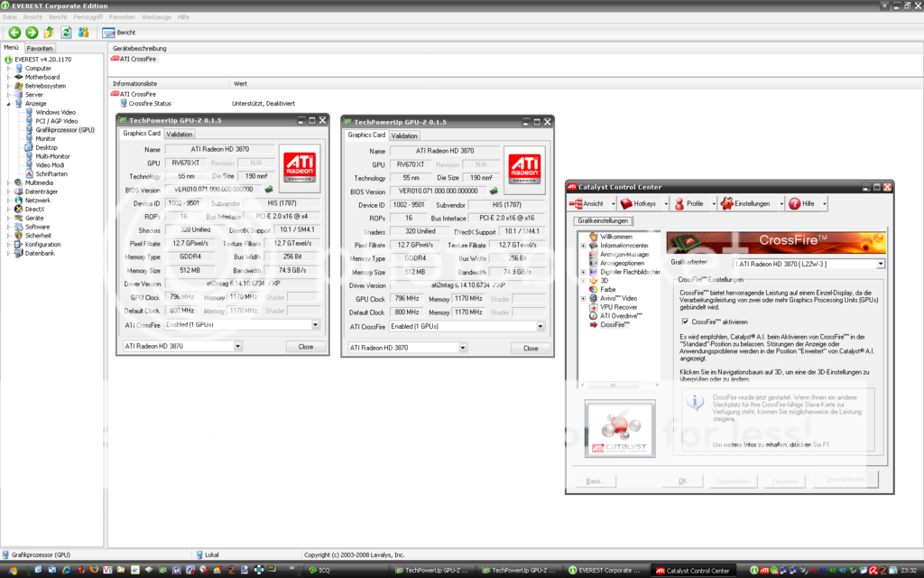This screenshot has width=924, height=578.
Task: Click the Hilfe question-mark icon in Catalyst
Action: (x=794, y=203)
